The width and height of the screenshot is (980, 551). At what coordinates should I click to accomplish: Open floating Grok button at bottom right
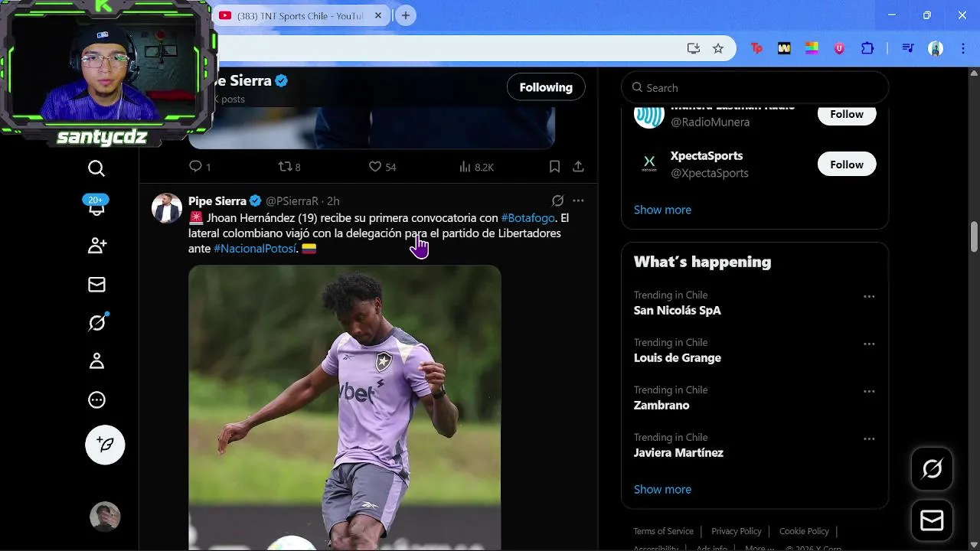tap(932, 469)
